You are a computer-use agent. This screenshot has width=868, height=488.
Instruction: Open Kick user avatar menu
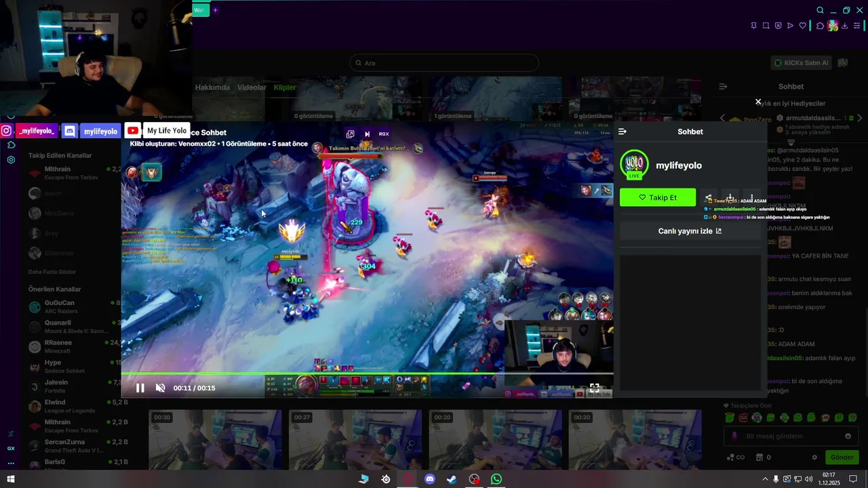click(843, 62)
